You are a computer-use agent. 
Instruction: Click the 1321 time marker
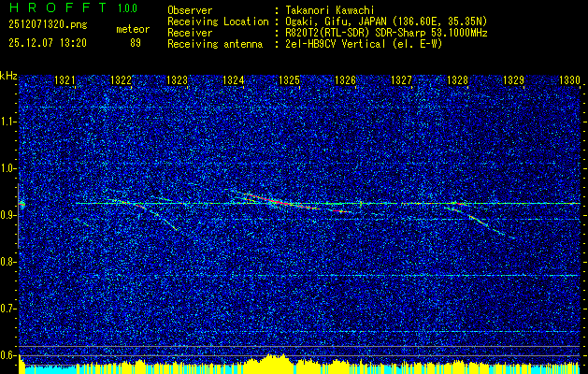point(65,79)
